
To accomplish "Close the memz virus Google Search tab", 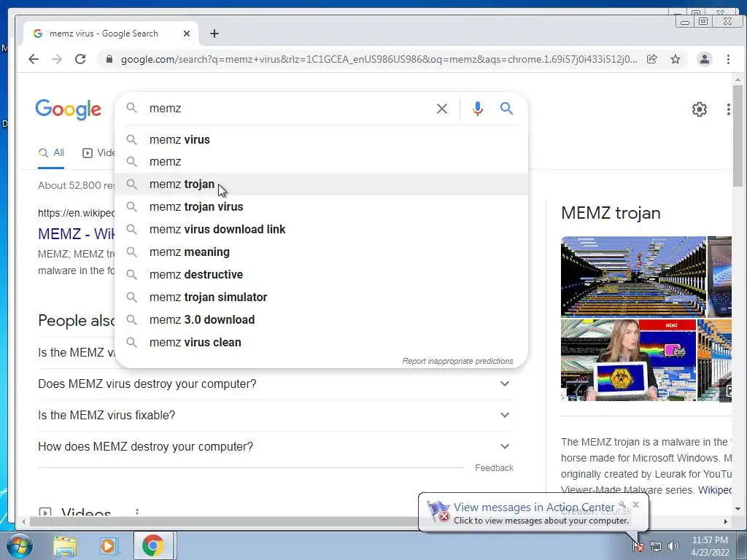I will tap(187, 34).
